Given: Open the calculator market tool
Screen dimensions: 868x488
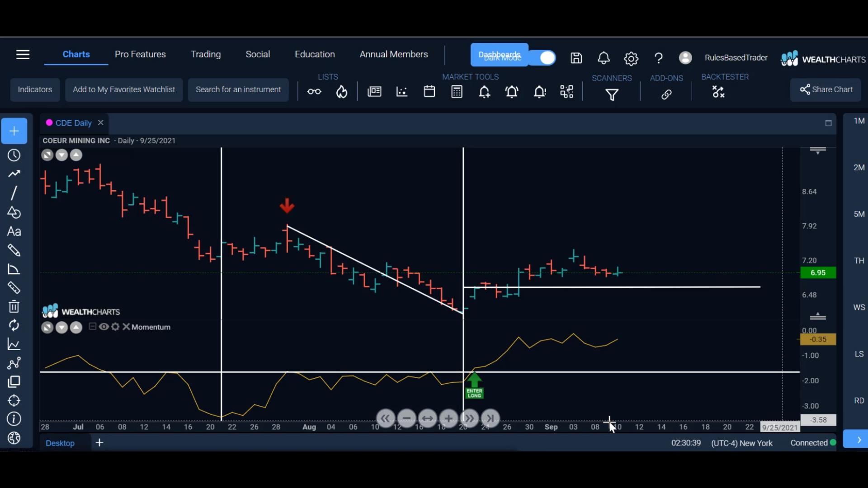Looking at the screenshot, I should pos(457,92).
